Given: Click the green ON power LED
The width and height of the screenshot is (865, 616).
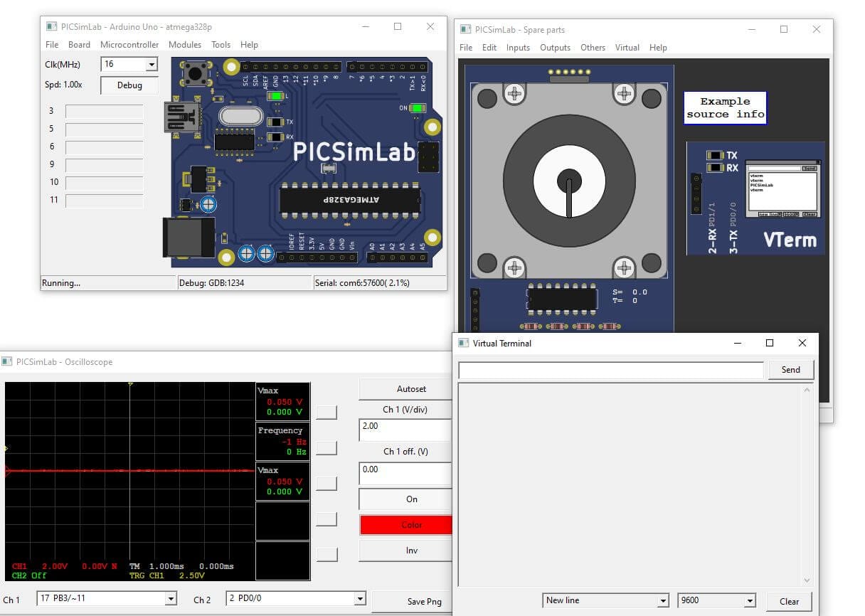Looking at the screenshot, I should tap(418, 108).
